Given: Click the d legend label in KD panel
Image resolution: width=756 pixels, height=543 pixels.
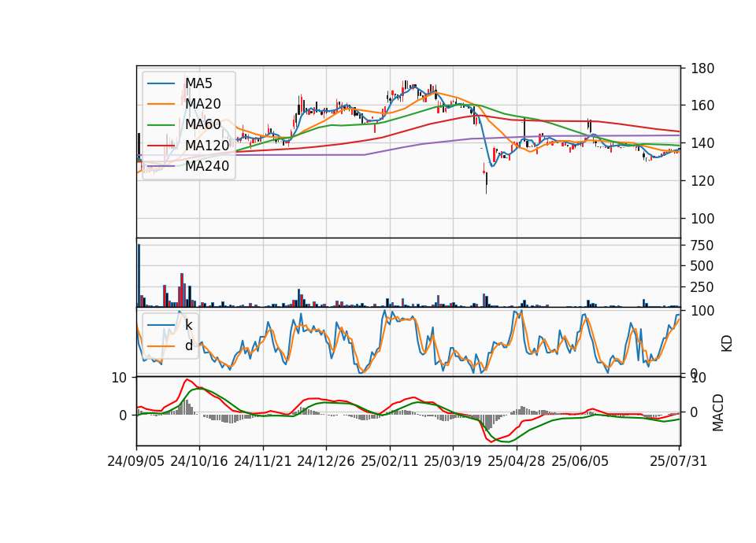Looking at the screenshot, I should [188, 345].
